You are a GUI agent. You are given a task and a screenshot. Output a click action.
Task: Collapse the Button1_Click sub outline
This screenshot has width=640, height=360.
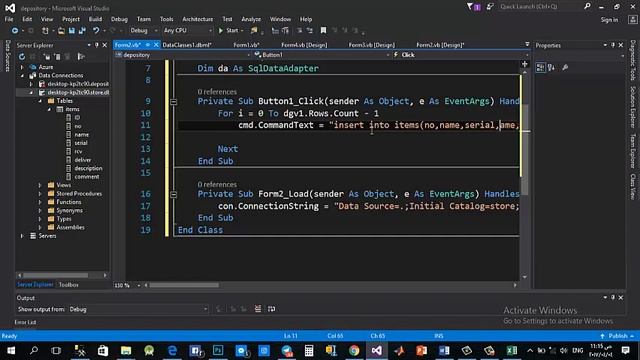173,102
